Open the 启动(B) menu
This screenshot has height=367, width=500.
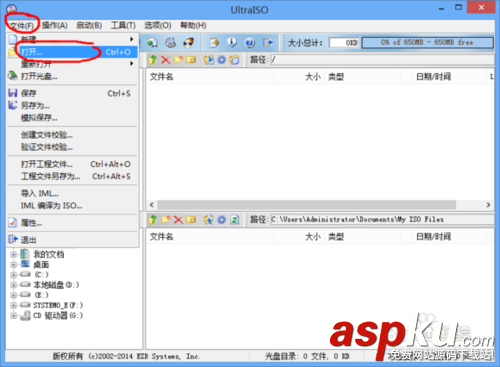(x=89, y=25)
